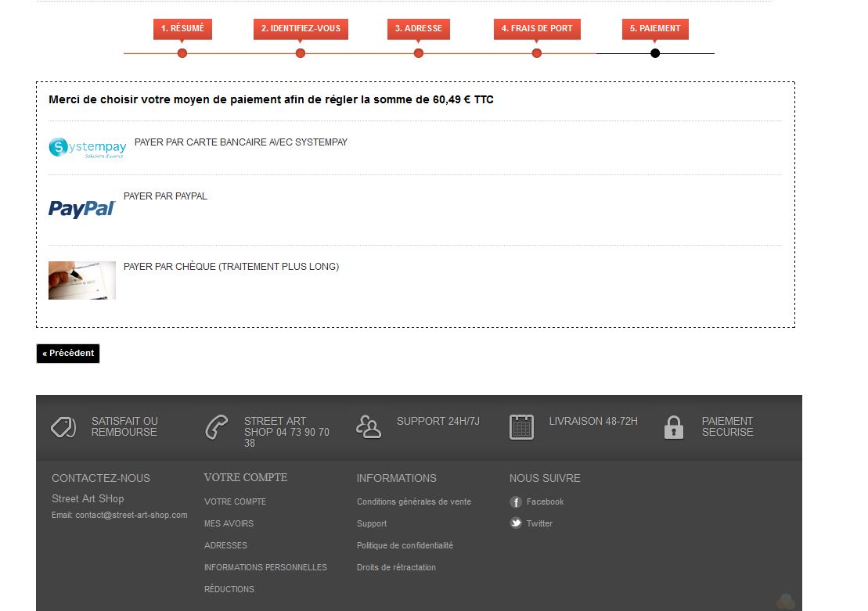Click the Informations footer heading
The width and height of the screenshot is (868, 611).
point(396,478)
